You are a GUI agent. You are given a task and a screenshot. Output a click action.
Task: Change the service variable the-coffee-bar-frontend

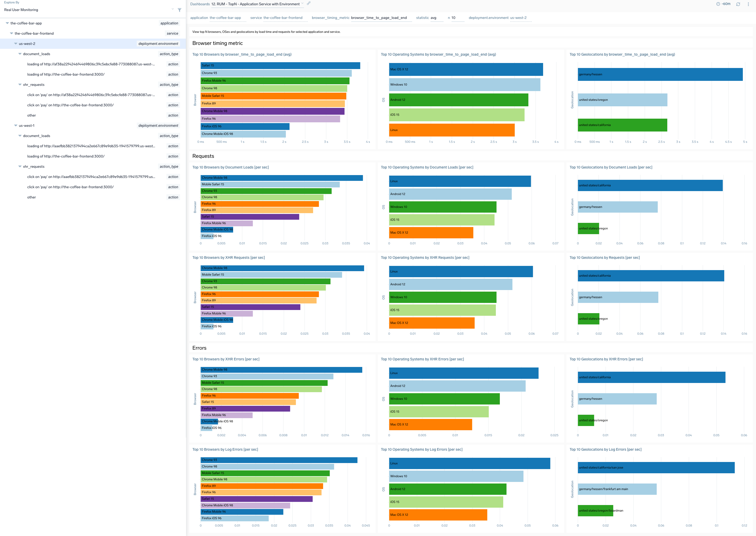pyautogui.click(x=283, y=18)
